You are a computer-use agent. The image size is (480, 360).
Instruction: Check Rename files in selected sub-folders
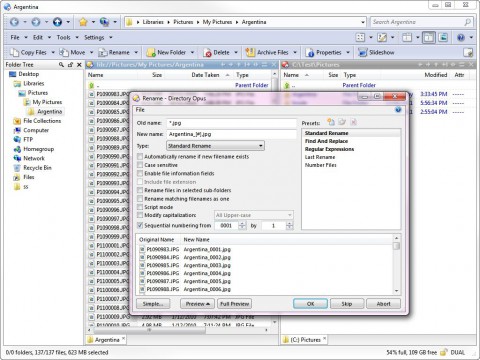[140, 190]
